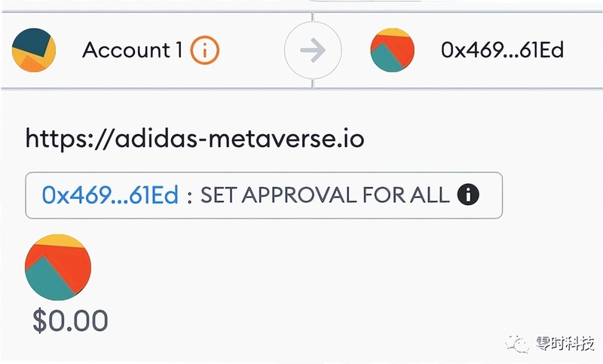The width and height of the screenshot is (603, 364).
Task: Click the Account 1 identicon avatar
Action: point(34,50)
